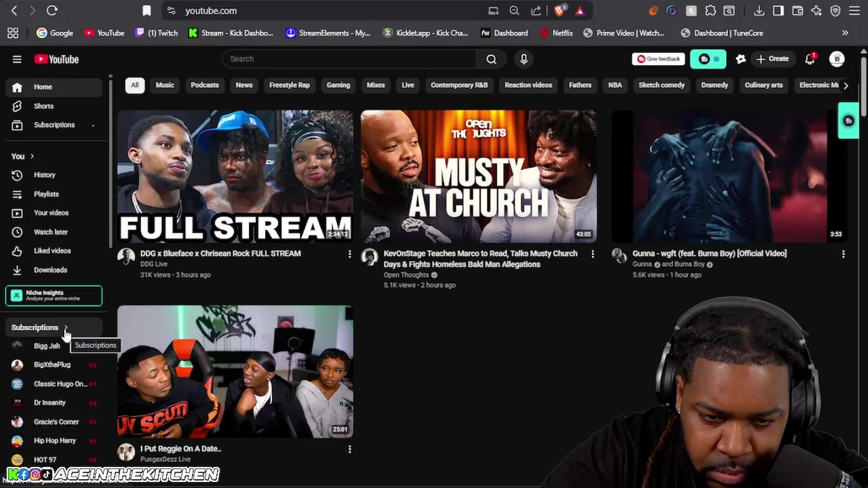Open Liked videos
This screenshot has width=868, height=488.
pos(54,251)
